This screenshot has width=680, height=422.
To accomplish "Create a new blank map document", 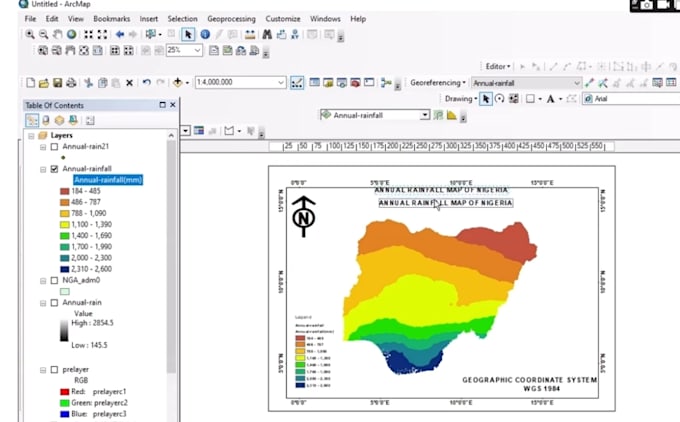I will [30, 82].
